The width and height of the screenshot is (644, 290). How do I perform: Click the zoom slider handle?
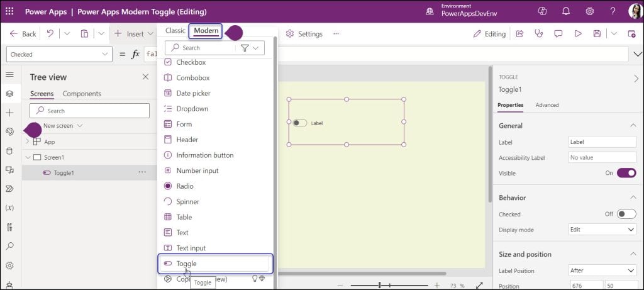[x=380, y=285]
